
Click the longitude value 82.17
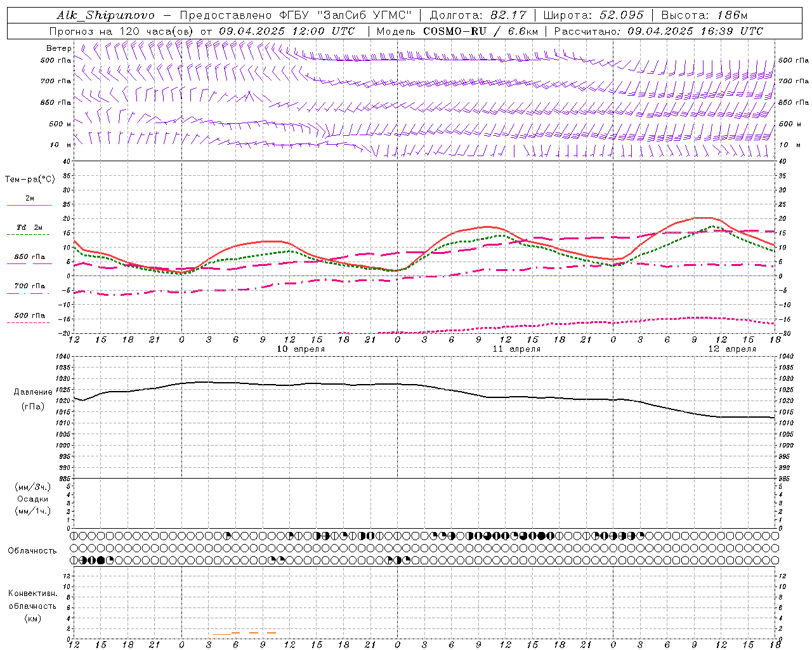509,15
